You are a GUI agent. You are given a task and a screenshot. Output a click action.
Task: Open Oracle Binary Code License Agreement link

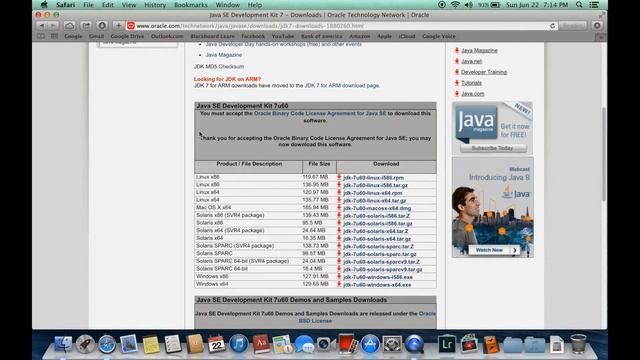(x=320, y=113)
